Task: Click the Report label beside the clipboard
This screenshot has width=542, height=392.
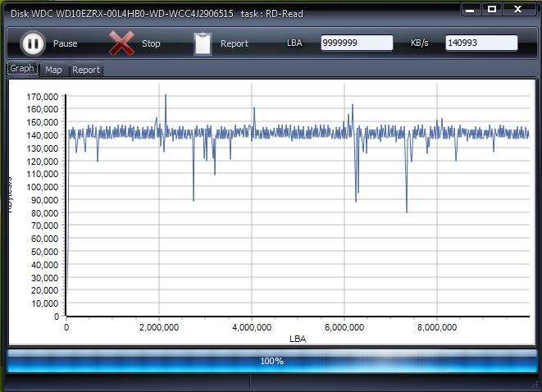Action: click(235, 43)
